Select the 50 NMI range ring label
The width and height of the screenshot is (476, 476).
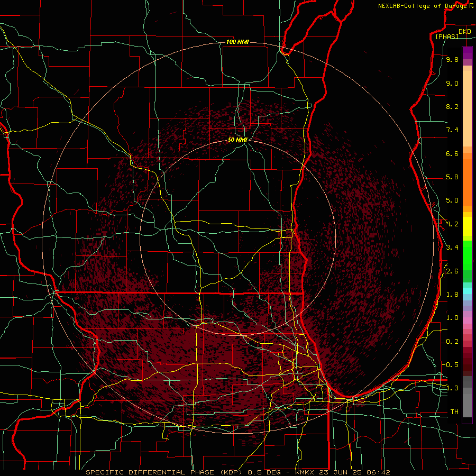pos(237,140)
